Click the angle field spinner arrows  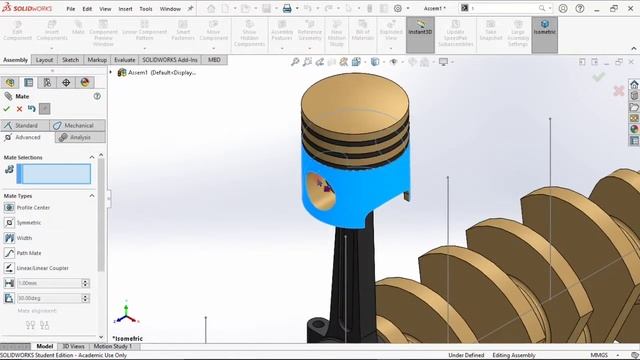click(85, 298)
